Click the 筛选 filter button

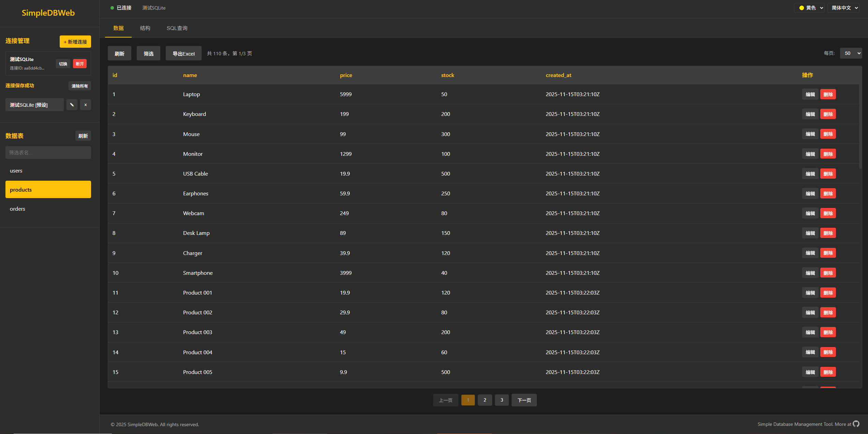pyautogui.click(x=148, y=54)
